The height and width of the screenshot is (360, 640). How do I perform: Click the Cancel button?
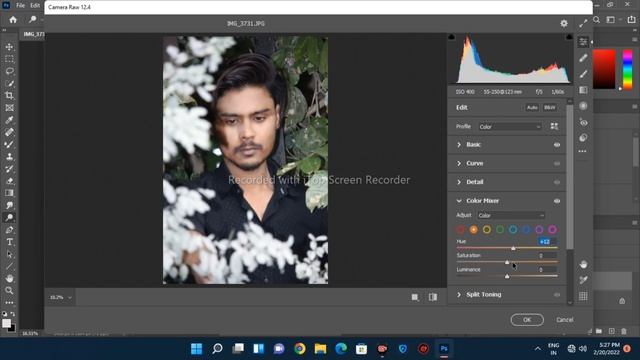(564, 320)
